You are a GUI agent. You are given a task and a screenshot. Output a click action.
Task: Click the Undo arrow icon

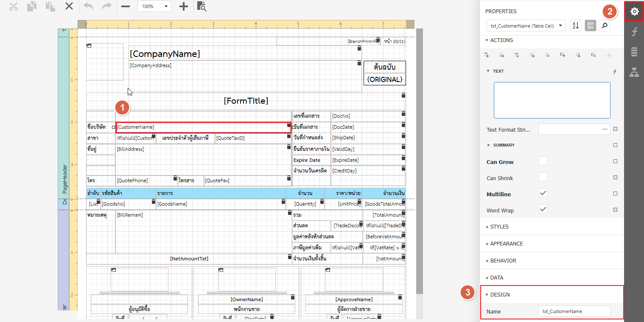(88, 7)
